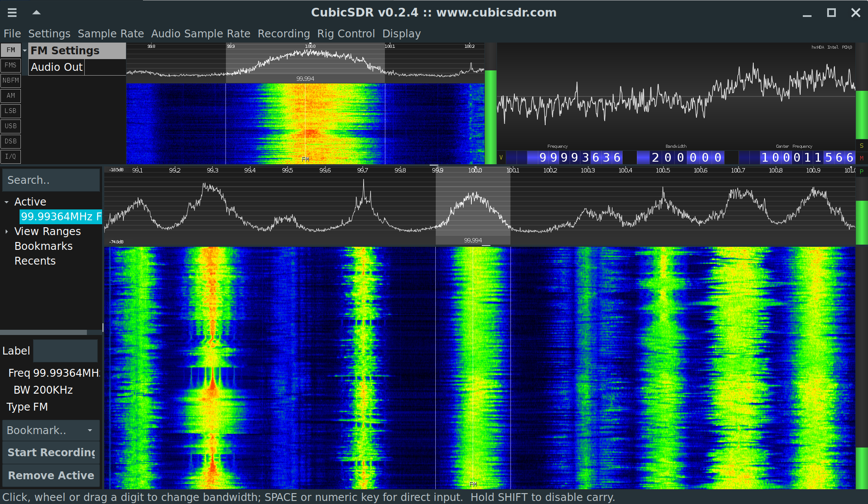Open the Rig Control menu
The width and height of the screenshot is (868, 504).
tap(346, 33)
